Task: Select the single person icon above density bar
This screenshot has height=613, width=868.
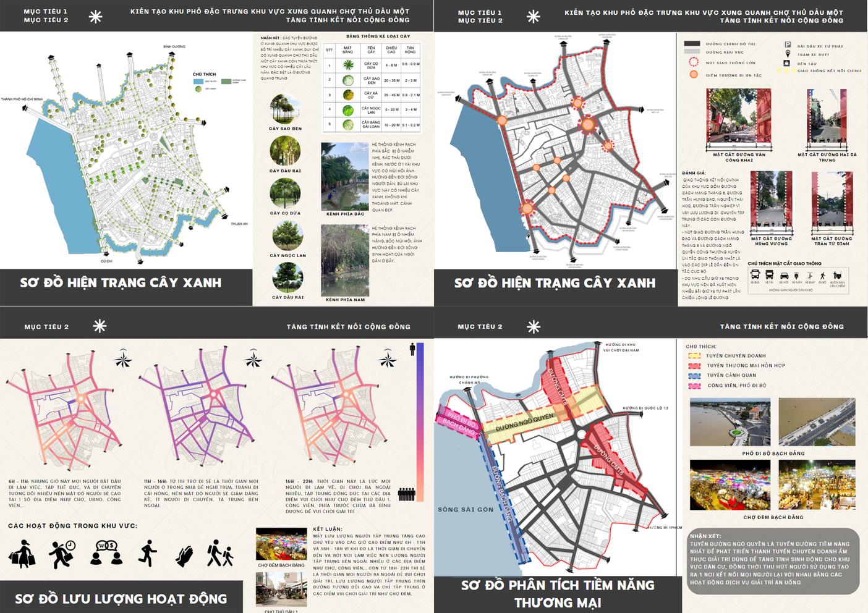Action: (x=412, y=350)
